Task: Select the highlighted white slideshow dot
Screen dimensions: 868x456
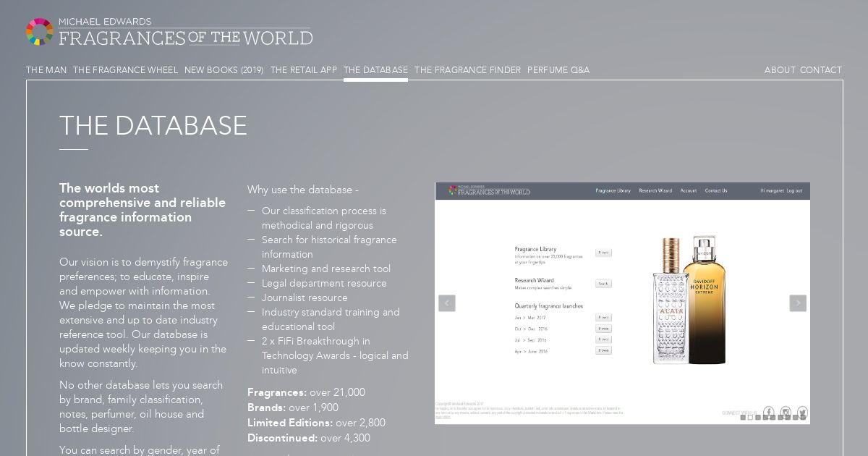Action: click(750, 418)
